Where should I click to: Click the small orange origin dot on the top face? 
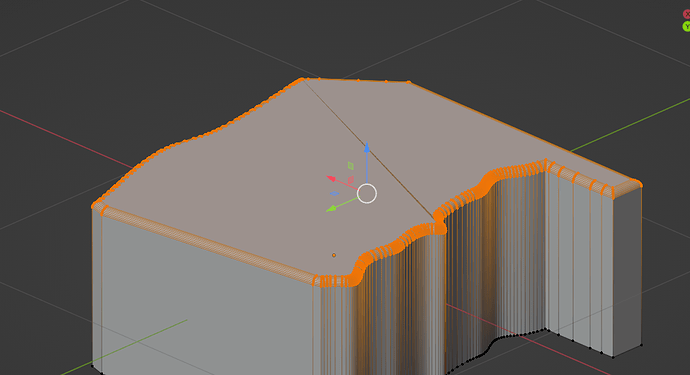(334, 255)
